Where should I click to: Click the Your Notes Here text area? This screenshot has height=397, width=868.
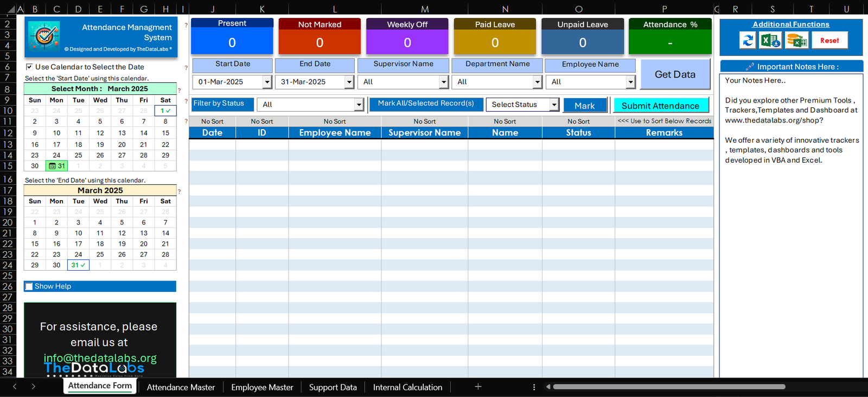pos(792,225)
